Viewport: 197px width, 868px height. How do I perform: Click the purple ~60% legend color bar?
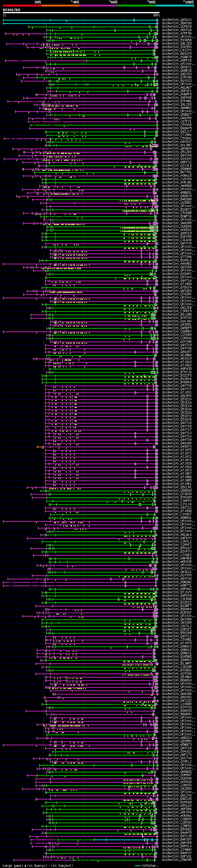coord(99,6)
